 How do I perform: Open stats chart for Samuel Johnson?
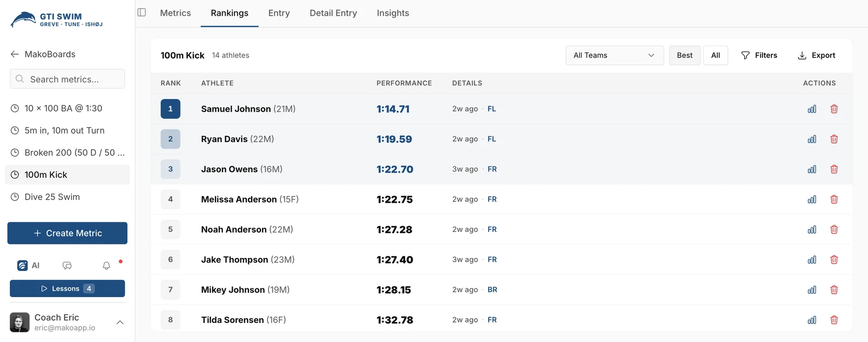[x=812, y=109]
